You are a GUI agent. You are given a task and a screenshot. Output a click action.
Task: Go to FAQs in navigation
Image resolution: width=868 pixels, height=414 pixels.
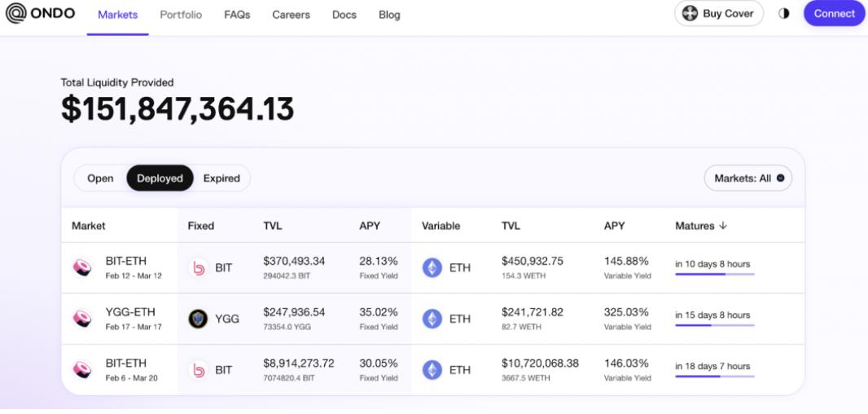click(x=237, y=15)
